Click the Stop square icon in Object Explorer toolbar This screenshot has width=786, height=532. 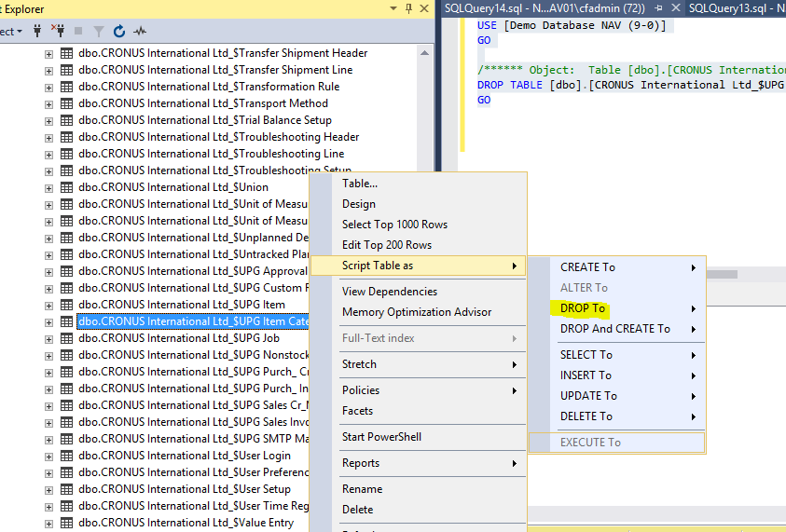point(78,31)
